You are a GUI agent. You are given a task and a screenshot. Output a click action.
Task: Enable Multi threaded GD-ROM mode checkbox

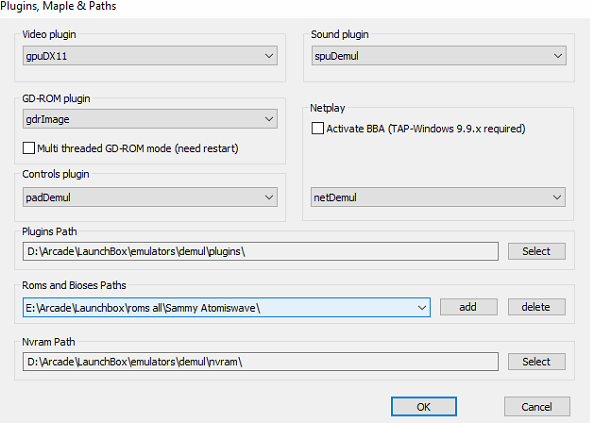(29, 148)
